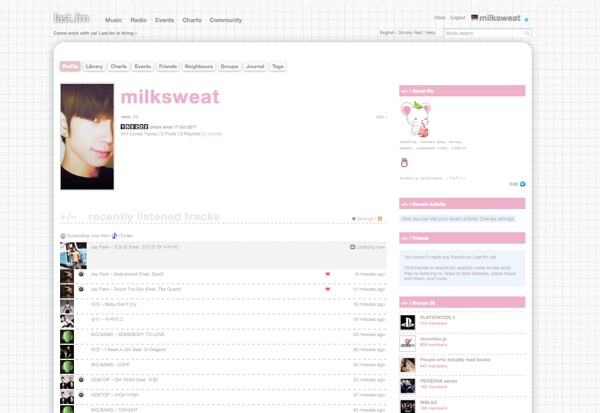Switch to the Groups tab

click(x=229, y=66)
